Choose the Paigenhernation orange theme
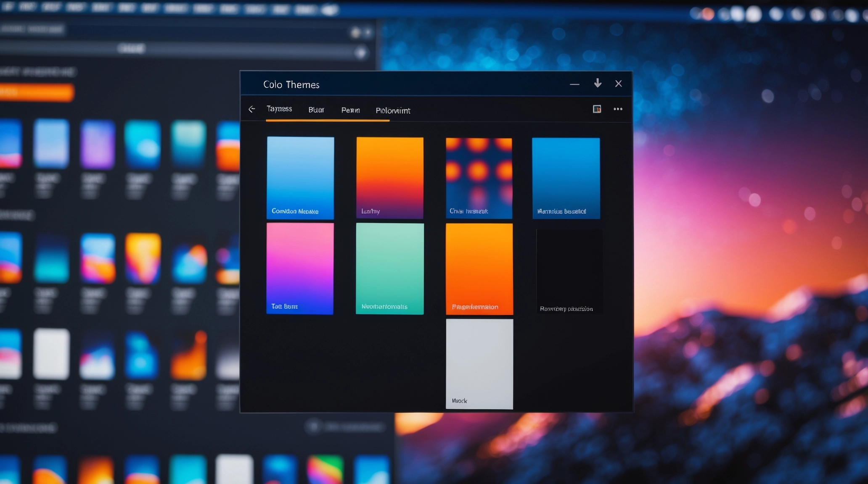The image size is (868, 484). tap(479, 268)
